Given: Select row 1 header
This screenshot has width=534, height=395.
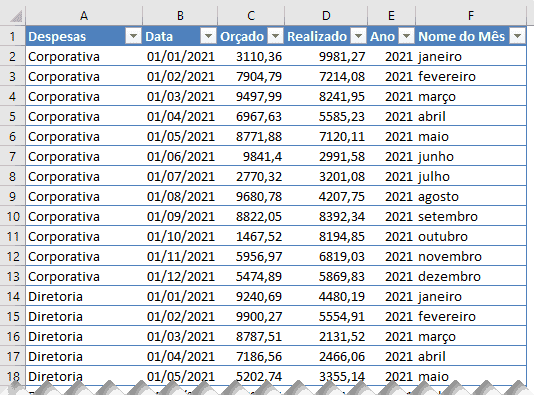Looking at the screenshot, I should coord(13,36).
